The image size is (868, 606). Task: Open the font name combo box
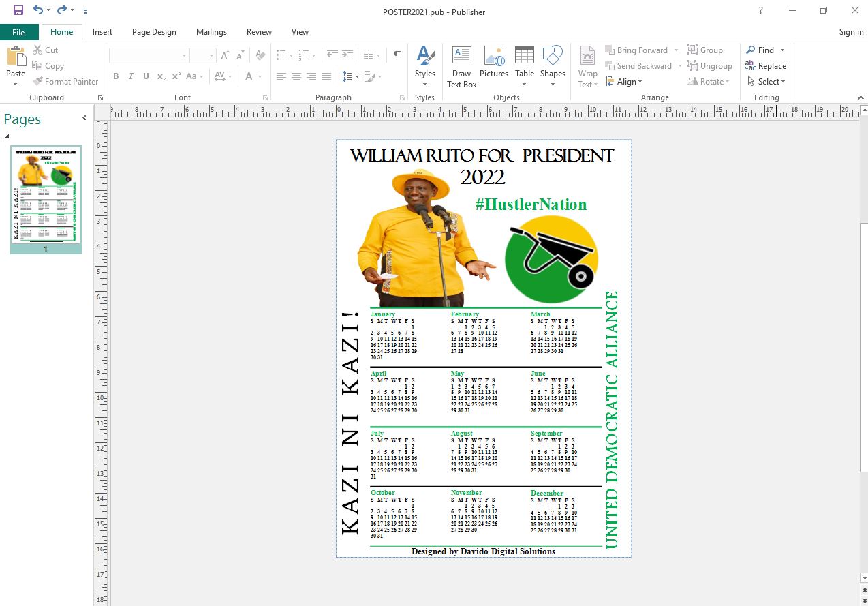[149, 55]
